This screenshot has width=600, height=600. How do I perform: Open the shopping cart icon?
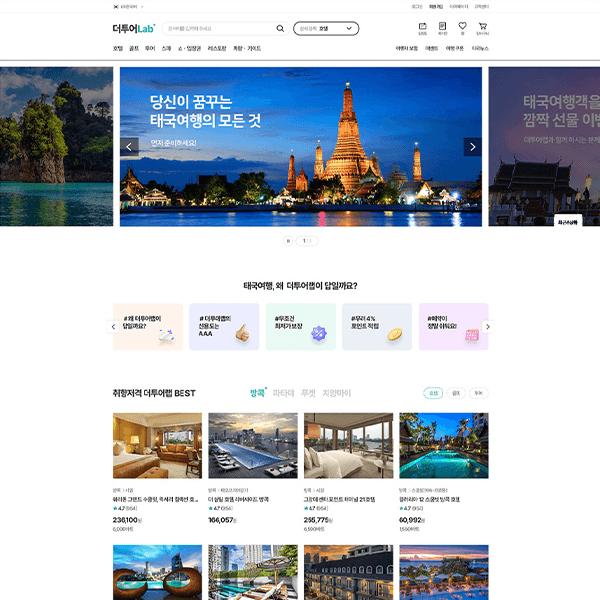[483, 28]
